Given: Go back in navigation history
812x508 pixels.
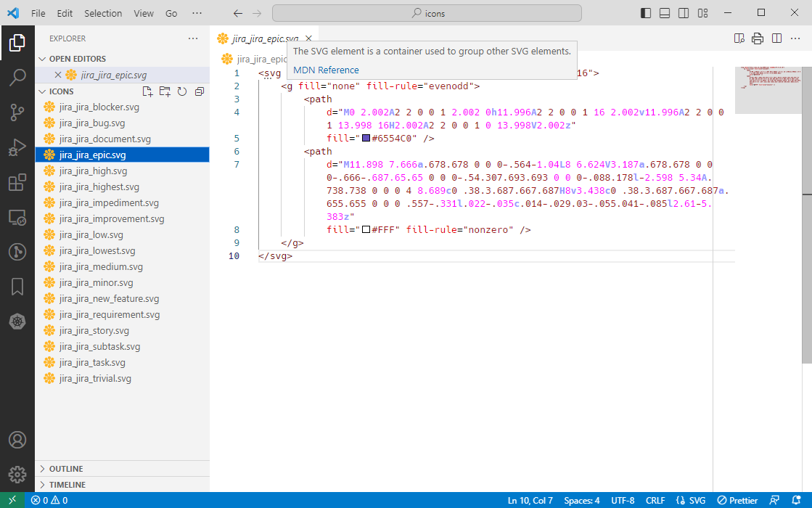Looking at the screenshot, I should [238, 14].
